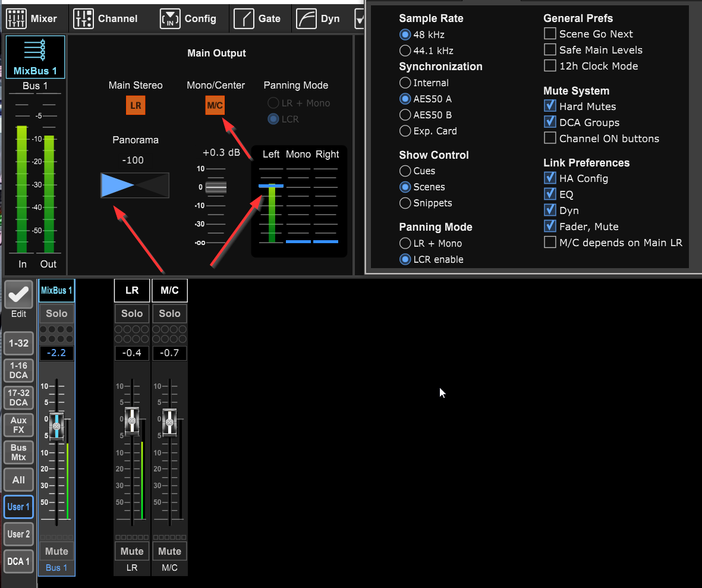Select Scenes show control
This screenshot has width=702, height=588.
click(422, 187)
